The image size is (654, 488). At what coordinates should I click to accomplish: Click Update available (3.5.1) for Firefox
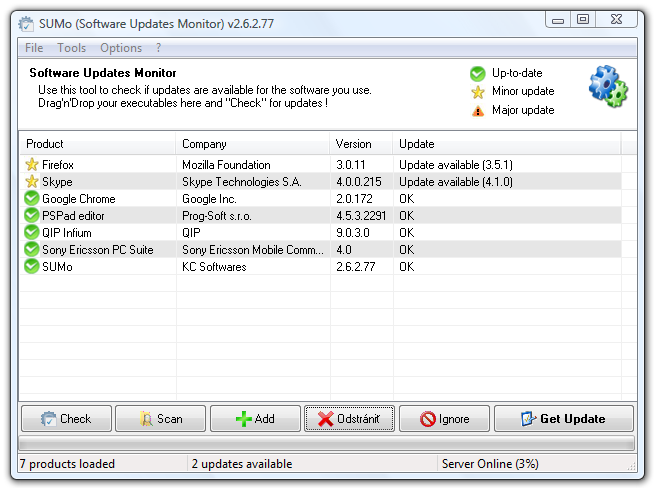[456, 165]
